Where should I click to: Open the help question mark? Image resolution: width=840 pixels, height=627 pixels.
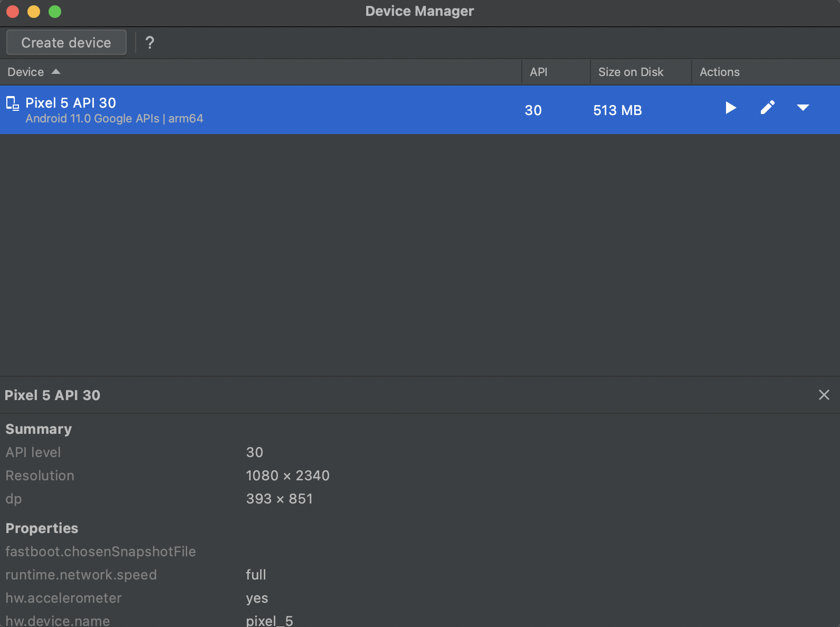(x=150, y=42)
